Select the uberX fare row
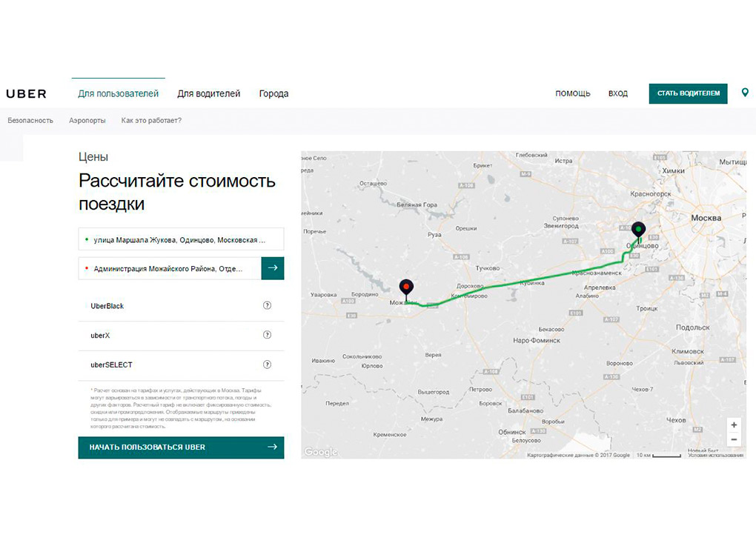Viewport: 756px width, 549px height. pyautogui.click(x=182, y=336)
